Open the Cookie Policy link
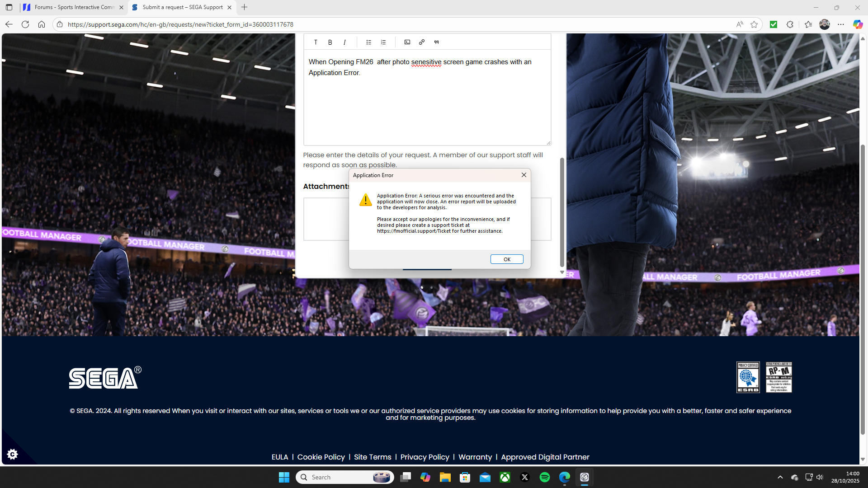 coord(321,457)
